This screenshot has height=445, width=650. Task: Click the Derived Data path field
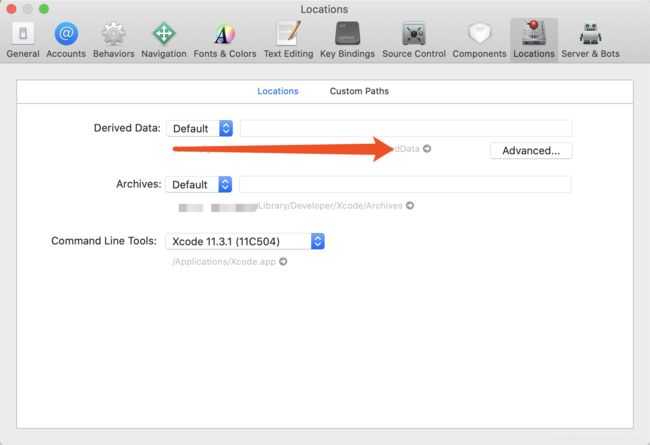tap(406, 128)
